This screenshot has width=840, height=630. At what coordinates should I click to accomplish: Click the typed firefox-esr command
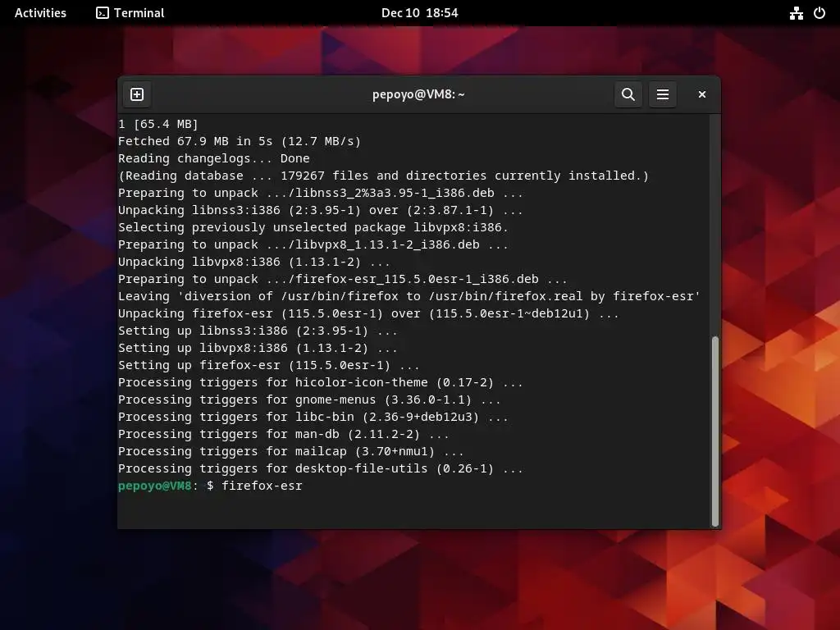262,486
